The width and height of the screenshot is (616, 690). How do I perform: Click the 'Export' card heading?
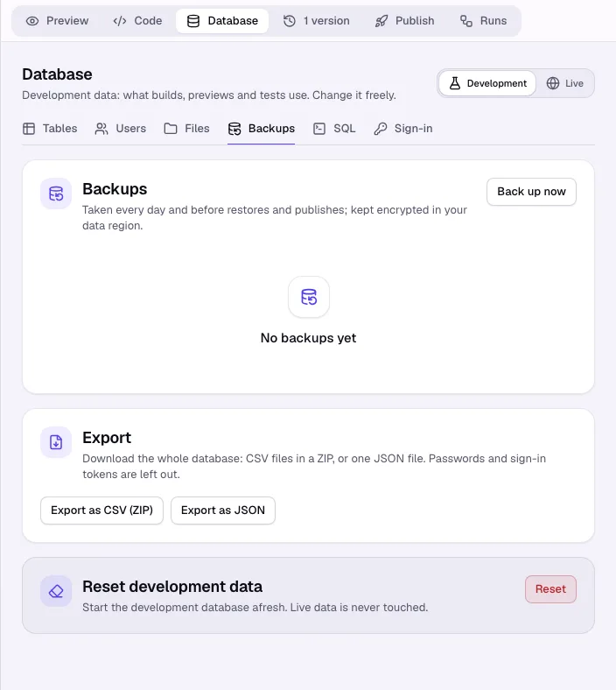107,438
